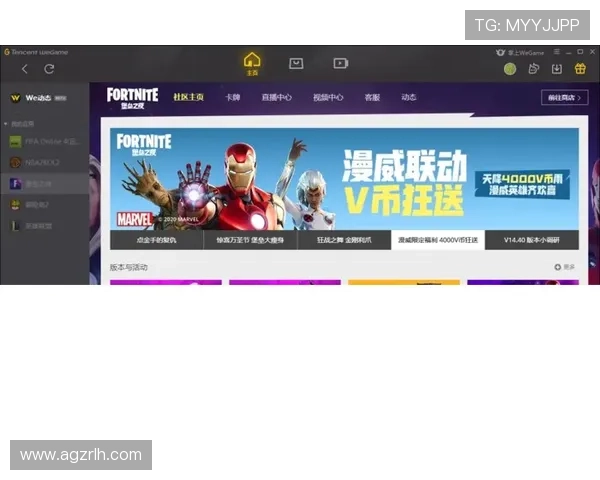
Task: Open the 掌上WeGame mobile app link
Action: pos(520,52)
